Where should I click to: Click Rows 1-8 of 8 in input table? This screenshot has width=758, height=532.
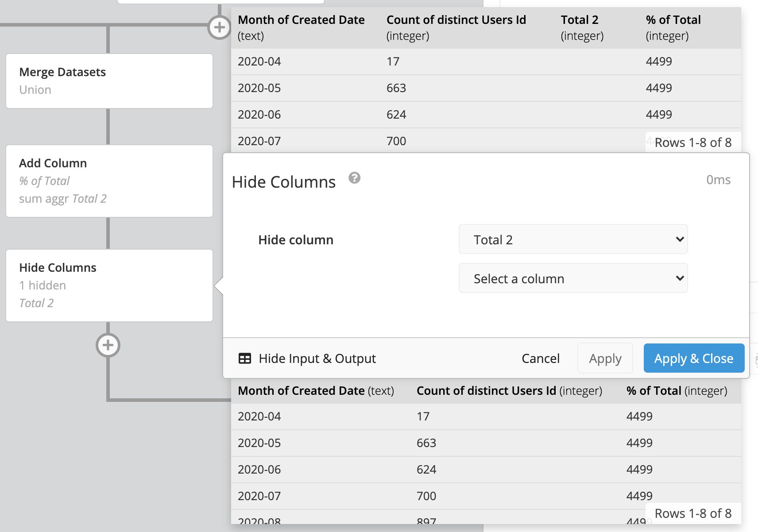693,143
